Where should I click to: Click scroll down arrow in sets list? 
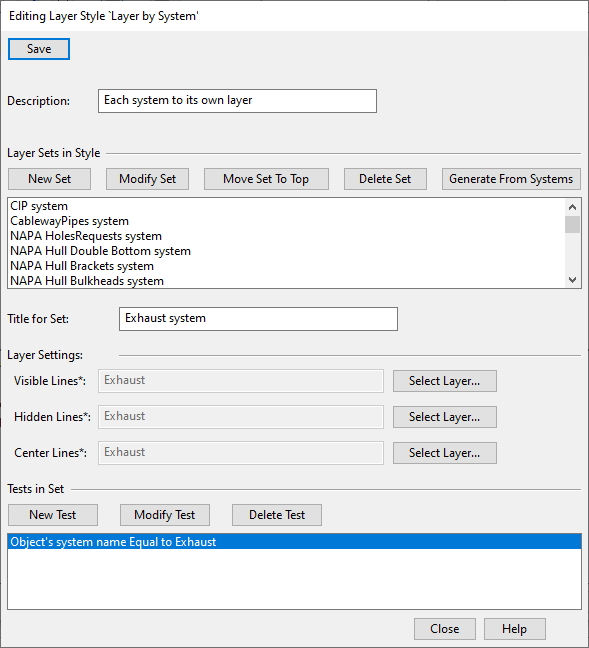pyautogui.click(x=572, y=280)
